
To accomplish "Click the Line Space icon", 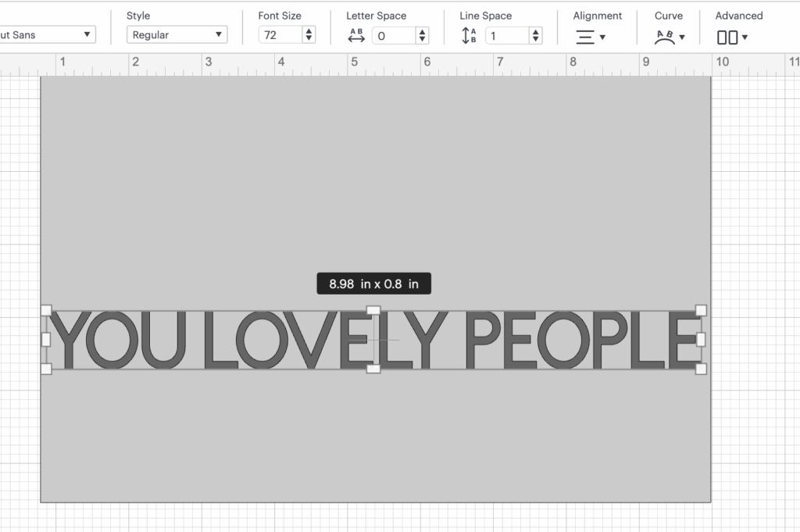I will 469,35.
